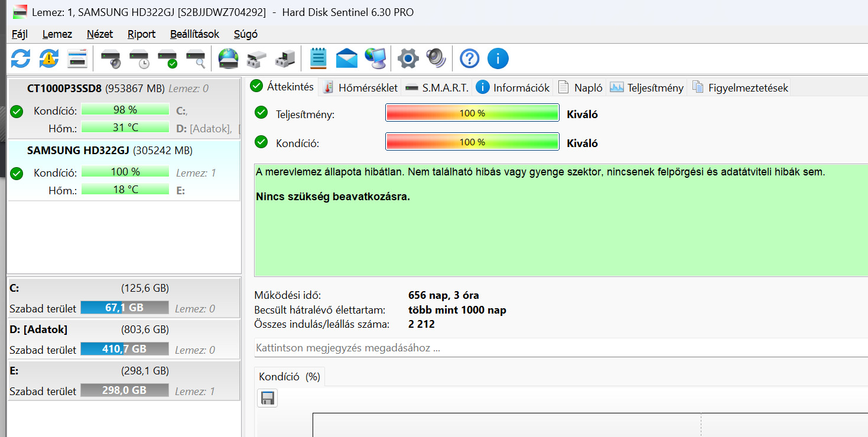This screenshot has height=437, width=868.
Task: Open the Nézet menu
Action: coord(100,34)
